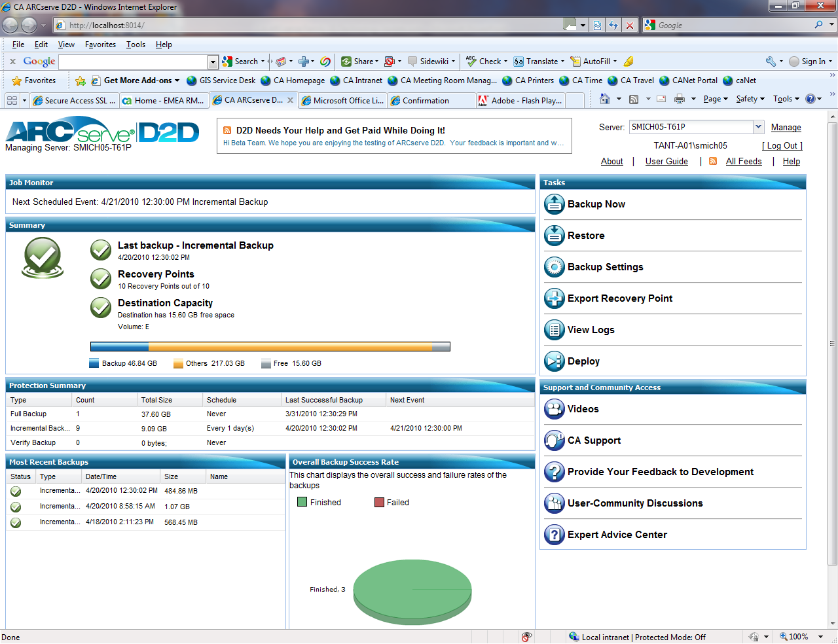Click the destination capacity usage bar
Viewport: 838px width, 644px height.
(270, 347)
